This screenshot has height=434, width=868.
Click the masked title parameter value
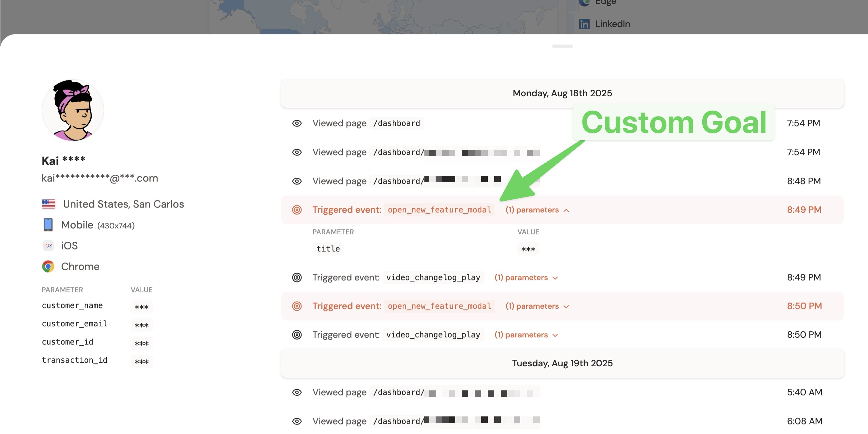click(528, 249)
